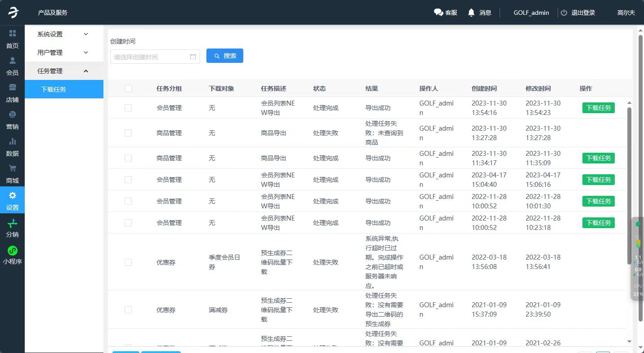
Task: Click 任务分组 column header
Action: coord(169,88)
